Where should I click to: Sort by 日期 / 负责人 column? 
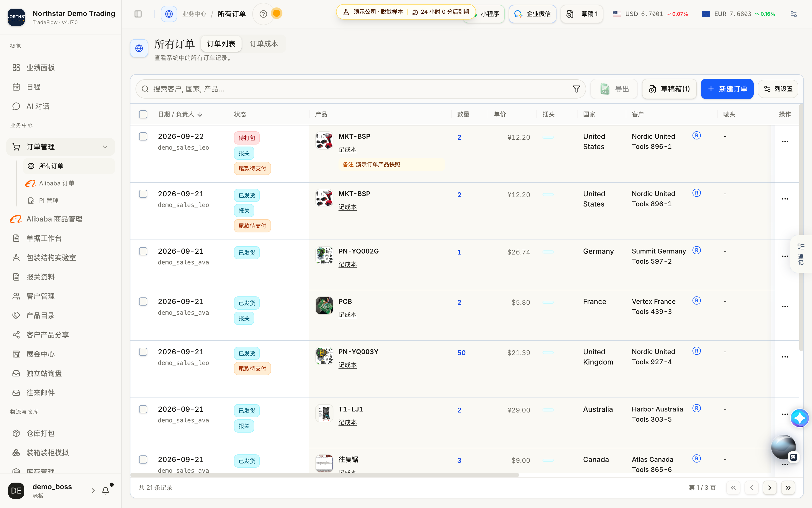180,114
